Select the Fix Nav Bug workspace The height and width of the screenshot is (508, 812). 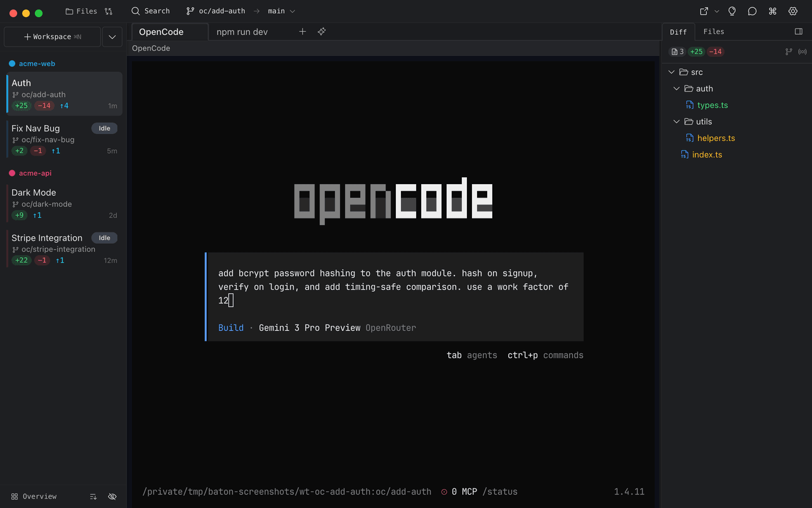[64, 139]
